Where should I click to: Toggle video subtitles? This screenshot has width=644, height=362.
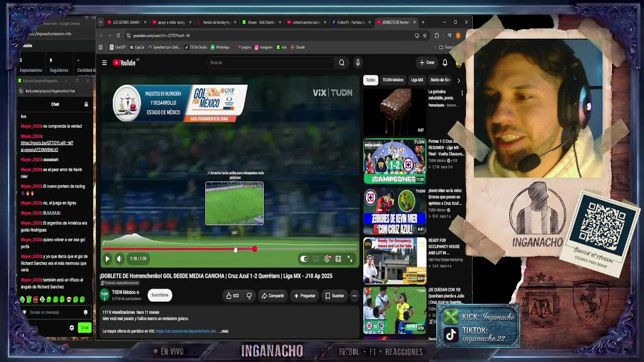(315, 259)
